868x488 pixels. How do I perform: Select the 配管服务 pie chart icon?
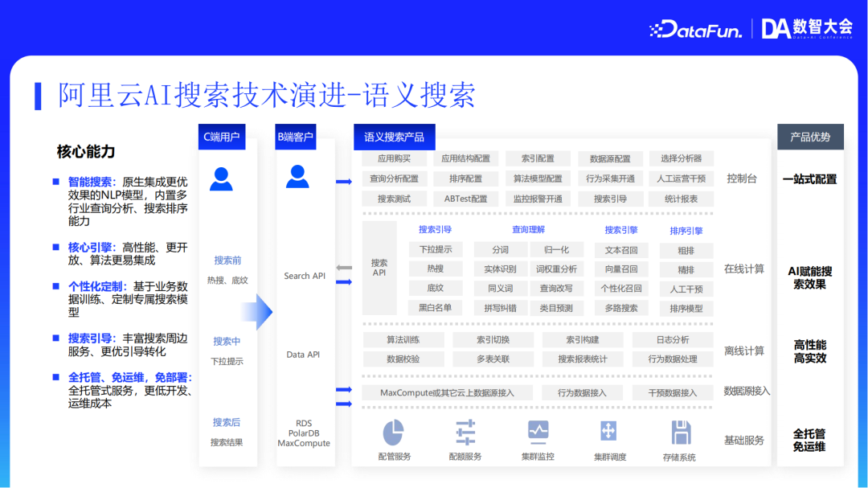coord(391,433)
